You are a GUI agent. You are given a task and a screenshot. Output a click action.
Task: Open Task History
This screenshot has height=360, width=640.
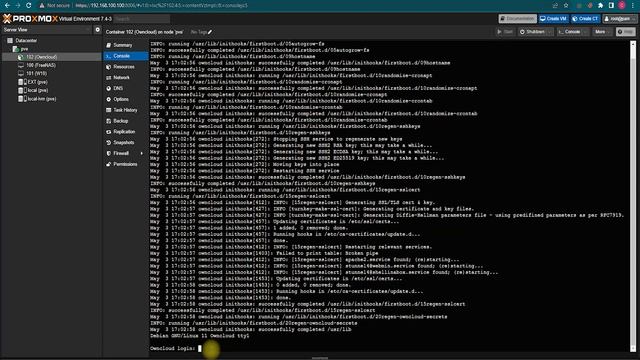click(125, 110)
